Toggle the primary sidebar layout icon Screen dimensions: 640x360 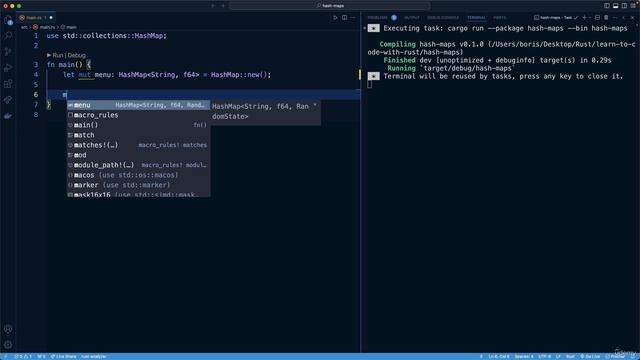tap(607, 6)
